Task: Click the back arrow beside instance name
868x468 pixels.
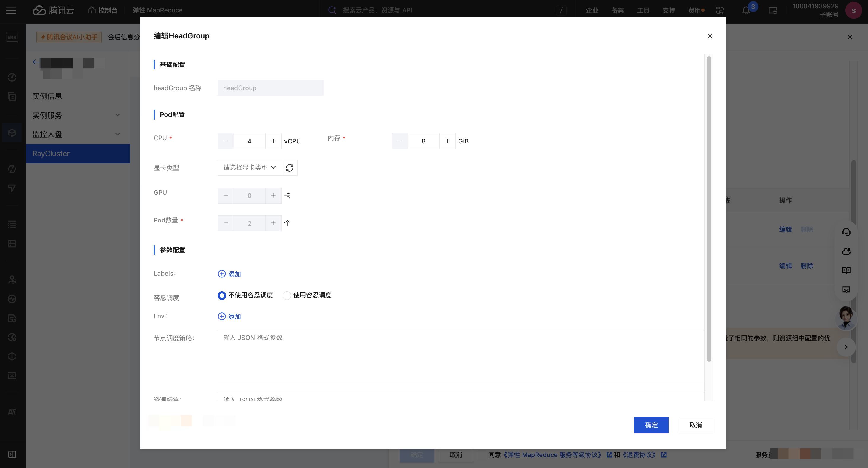Action: pyautogui.click(x=36, y=62)
